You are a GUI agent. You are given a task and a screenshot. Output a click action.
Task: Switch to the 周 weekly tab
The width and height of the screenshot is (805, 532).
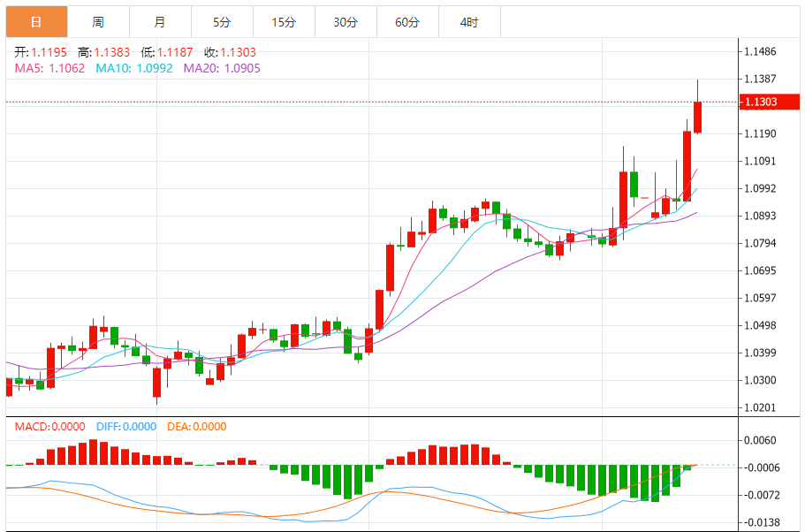[98, 22]
